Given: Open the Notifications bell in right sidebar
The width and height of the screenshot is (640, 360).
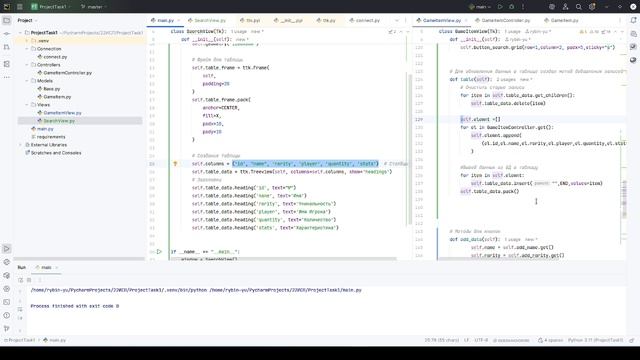Looking at the screenshot, I should (633, 20).
